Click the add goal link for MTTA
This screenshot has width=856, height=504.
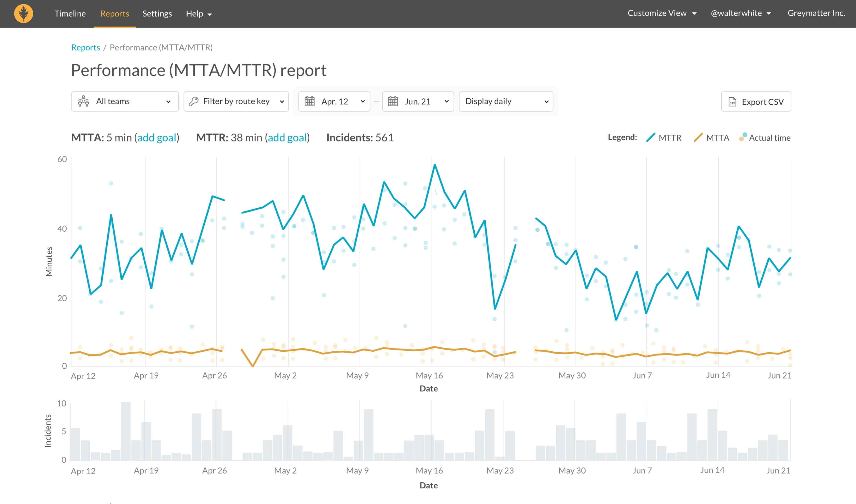(x=157, y=138)
